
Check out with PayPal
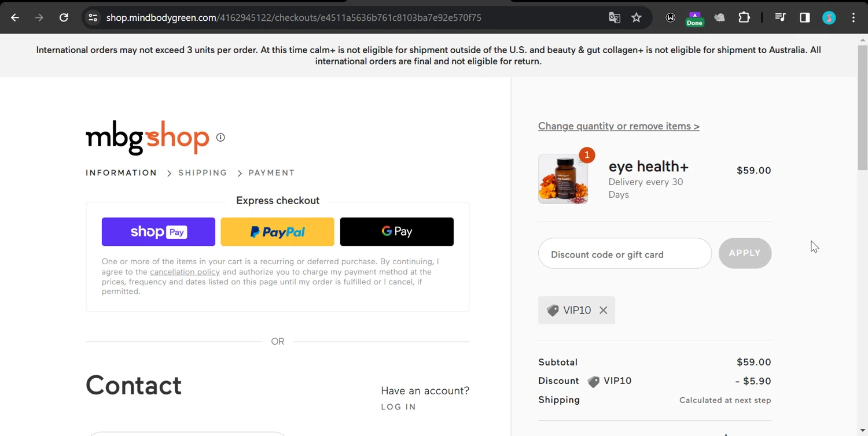click(x=277, y=232)
